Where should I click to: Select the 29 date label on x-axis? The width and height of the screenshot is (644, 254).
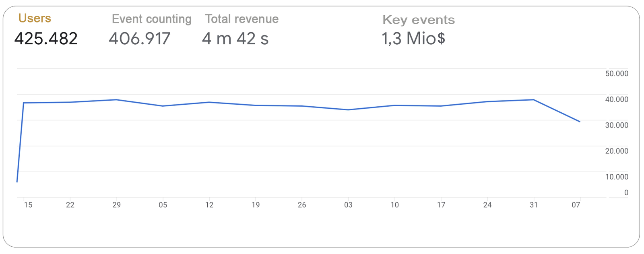point(116,205)
